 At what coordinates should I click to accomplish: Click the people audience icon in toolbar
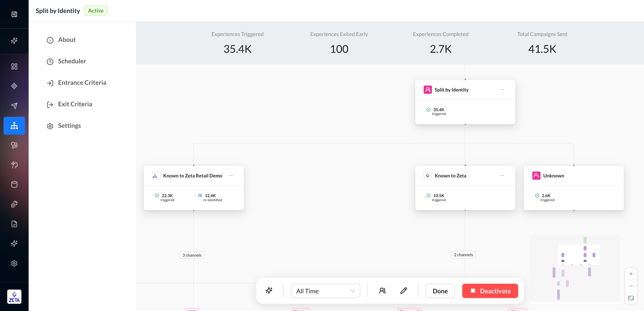382,290
